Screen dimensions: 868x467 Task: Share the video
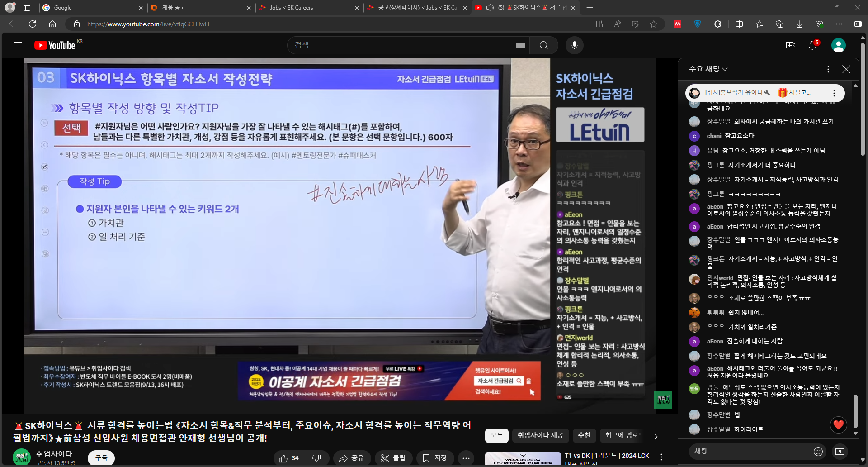[351, 458]
